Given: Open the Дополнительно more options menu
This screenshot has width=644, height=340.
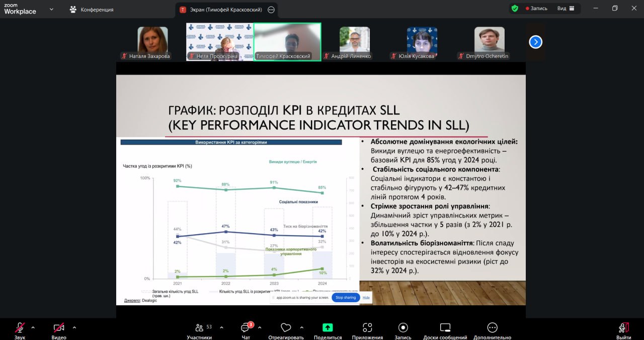Looking at the screenshot, I should [x=492, y=328].
